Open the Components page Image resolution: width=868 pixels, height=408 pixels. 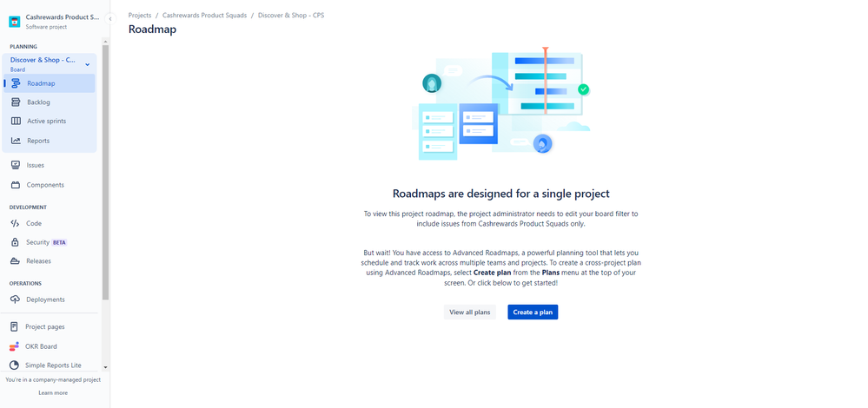click(50, 185)
